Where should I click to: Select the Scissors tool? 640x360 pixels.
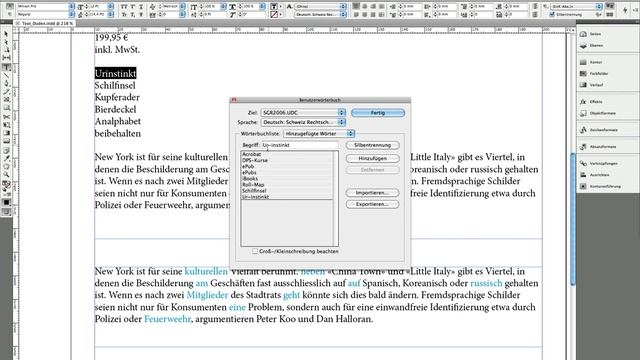pyautogui.click(x=6, y=117)
